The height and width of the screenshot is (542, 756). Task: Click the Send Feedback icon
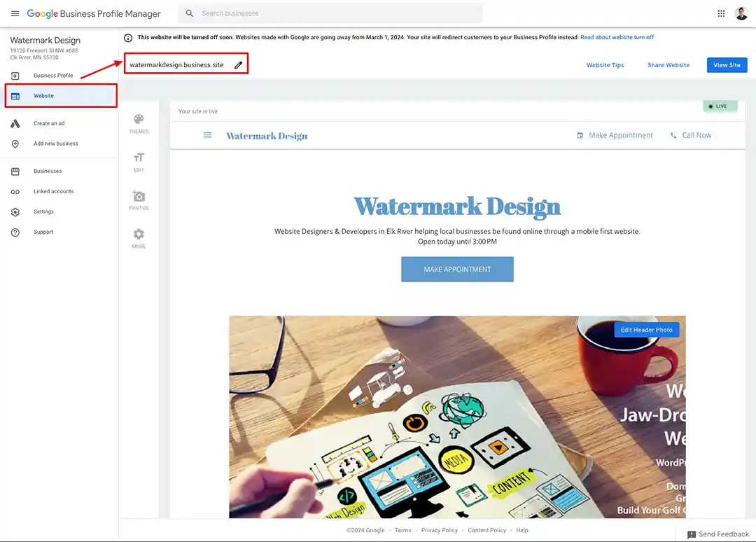[692, 534]
